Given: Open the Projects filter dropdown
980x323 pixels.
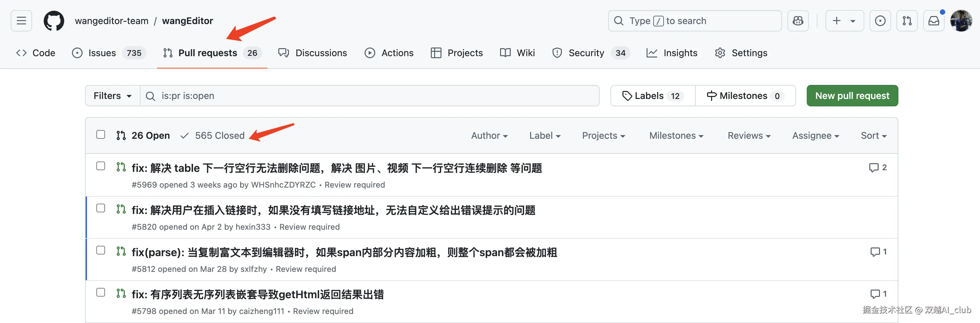Looking at the screenshot, I should (x=603, y=135).
